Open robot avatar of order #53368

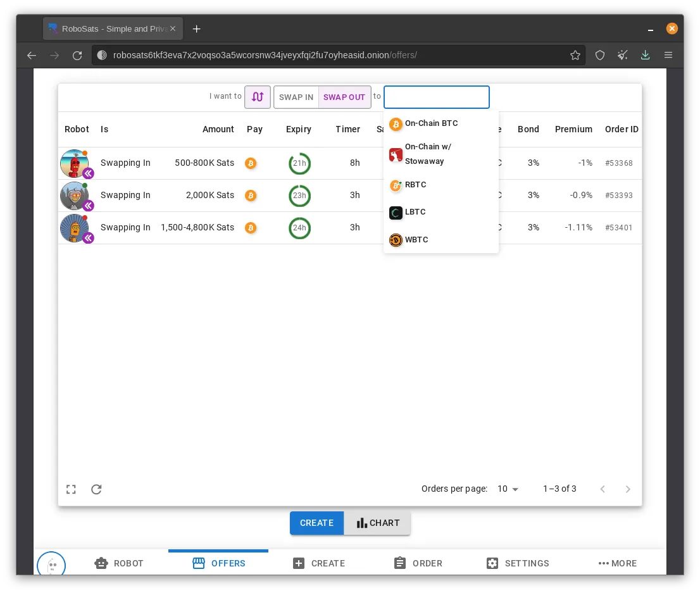point(75,163)
